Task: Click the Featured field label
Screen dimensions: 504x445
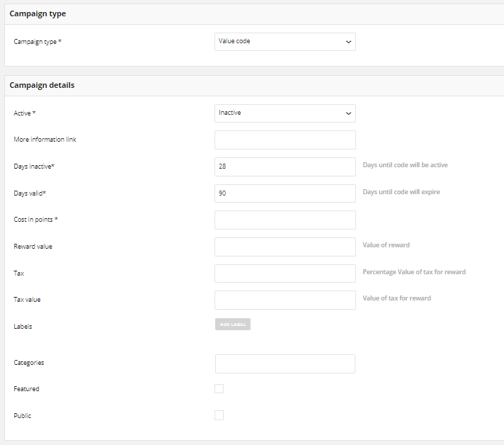Action: [x=26, y=389]
